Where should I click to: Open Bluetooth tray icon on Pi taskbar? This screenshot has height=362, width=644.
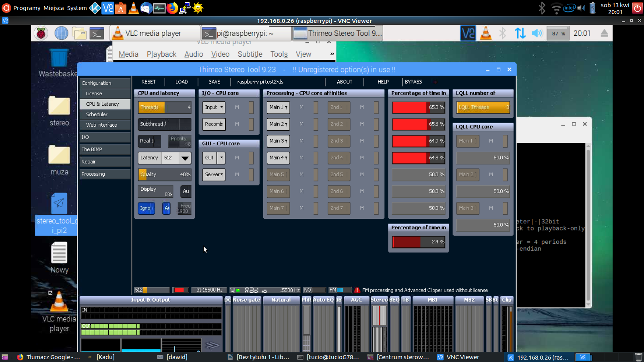(503, 33)
